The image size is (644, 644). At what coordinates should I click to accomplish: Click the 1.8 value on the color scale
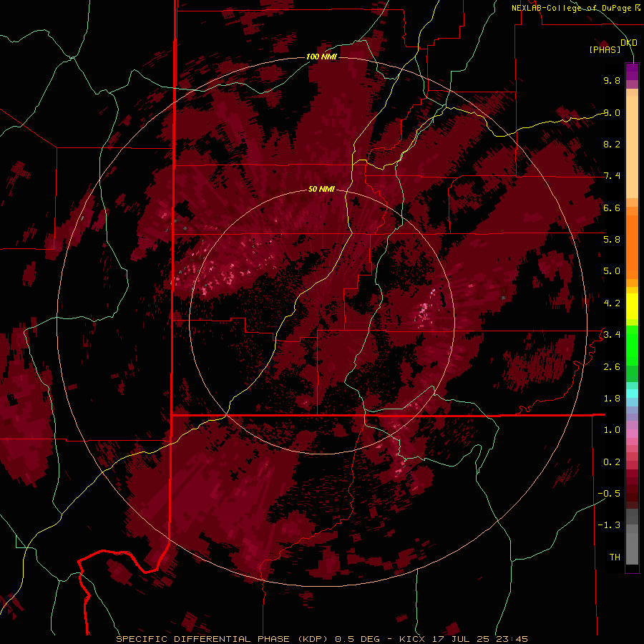612,399
